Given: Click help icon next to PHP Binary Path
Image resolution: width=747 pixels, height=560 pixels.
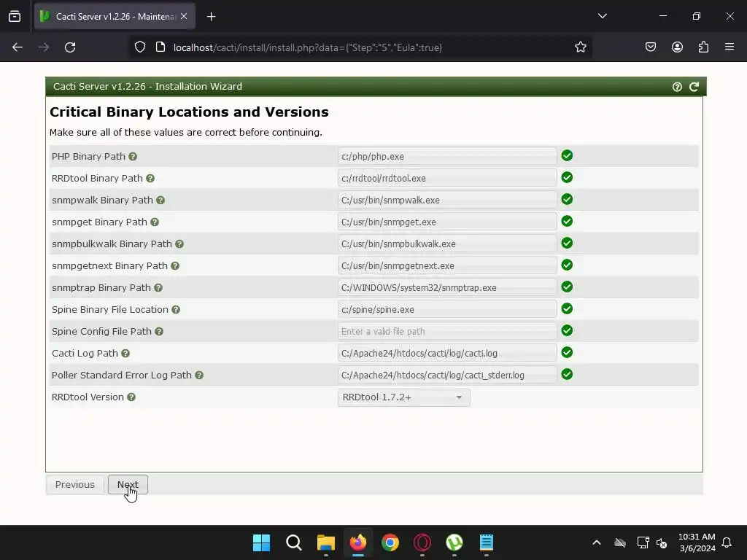Looking at the screenshot, I should (133, 157).
